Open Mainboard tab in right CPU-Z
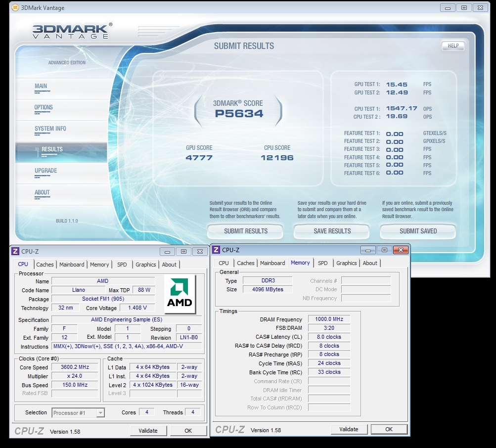 pyautogui.click(x=272, y=263)
